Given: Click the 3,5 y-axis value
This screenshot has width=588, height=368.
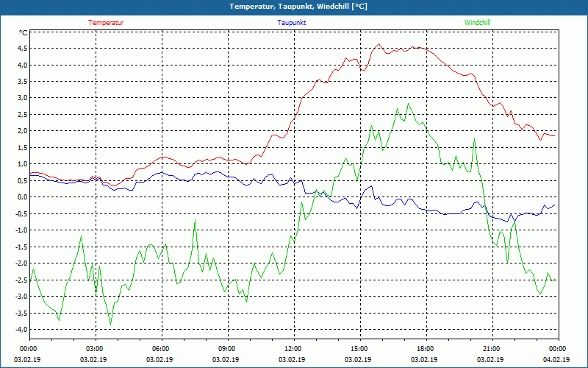Looking at the screenshot, I should tap(22, 81).
